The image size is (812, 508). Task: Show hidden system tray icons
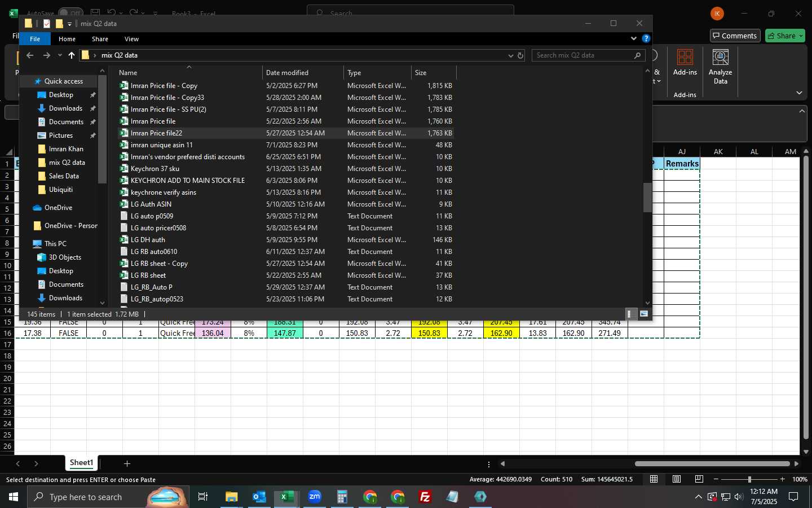point(698,497)
